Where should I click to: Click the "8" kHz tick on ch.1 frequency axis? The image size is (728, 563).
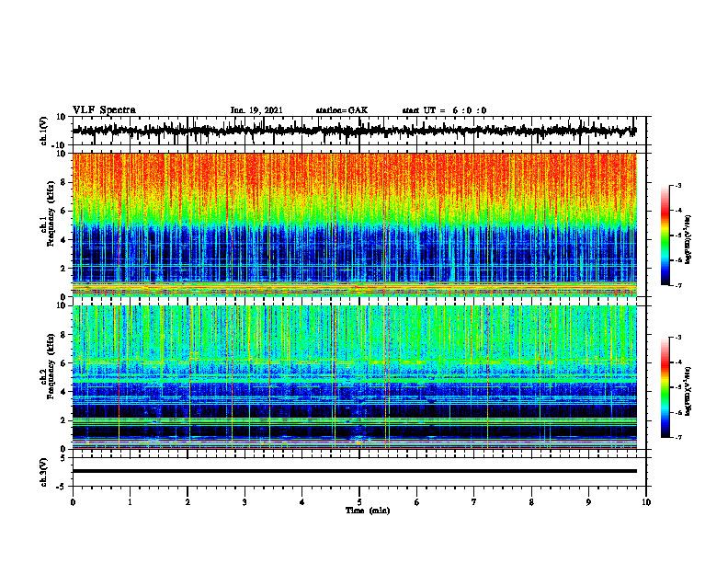63,182
